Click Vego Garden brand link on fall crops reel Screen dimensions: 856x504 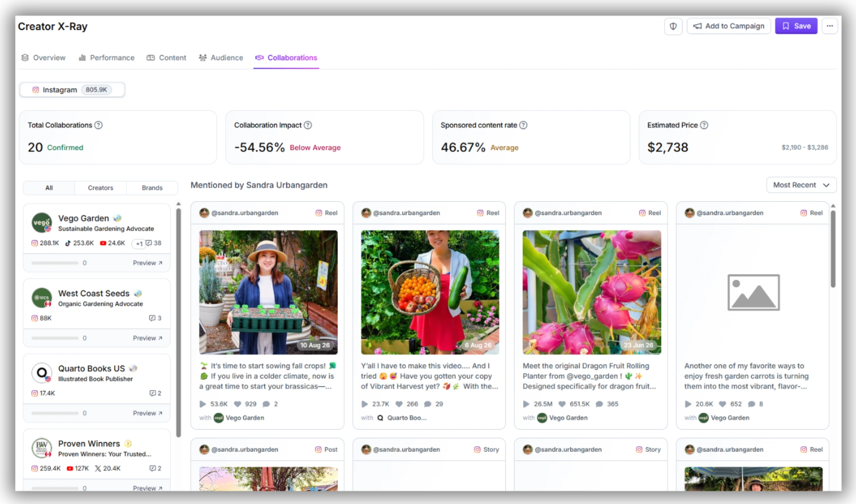pos(239,418)
